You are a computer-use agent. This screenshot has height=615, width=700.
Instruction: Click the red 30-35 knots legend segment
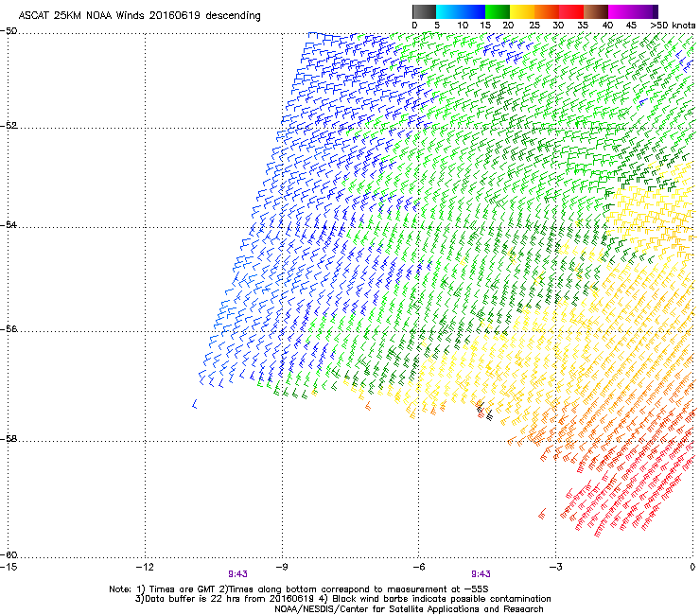(572, 11)
